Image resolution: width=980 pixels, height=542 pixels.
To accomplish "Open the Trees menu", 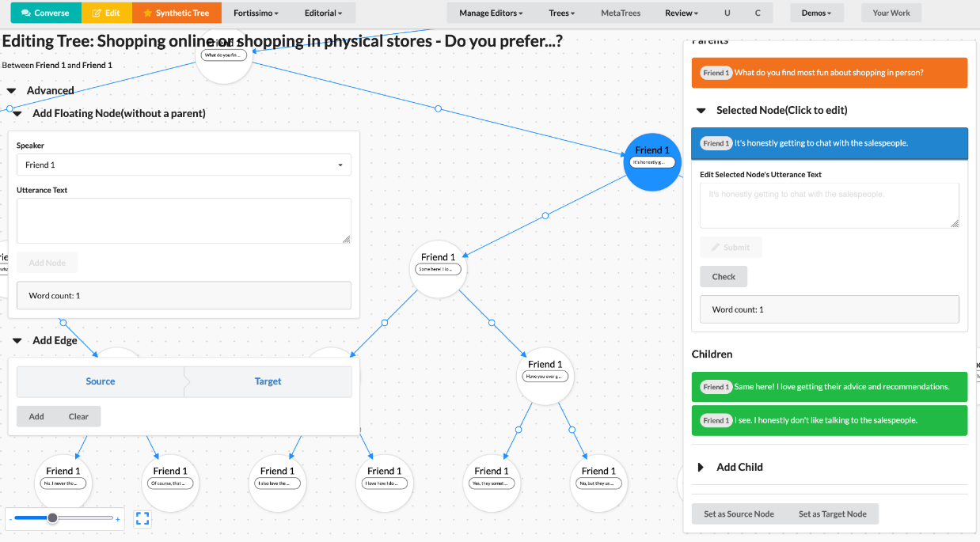I will 561,13.
